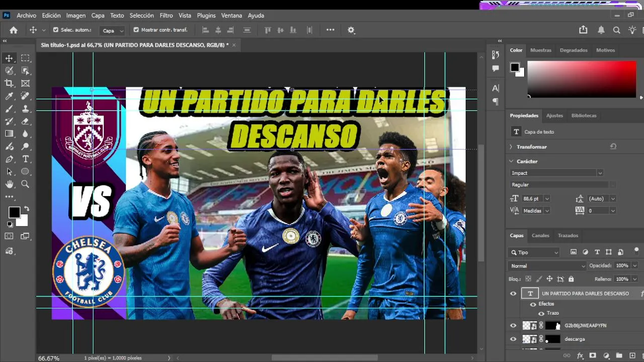Select the Path Selection arrow tool
Viewport: 644px width, 362px height.
tap(9, 172)
